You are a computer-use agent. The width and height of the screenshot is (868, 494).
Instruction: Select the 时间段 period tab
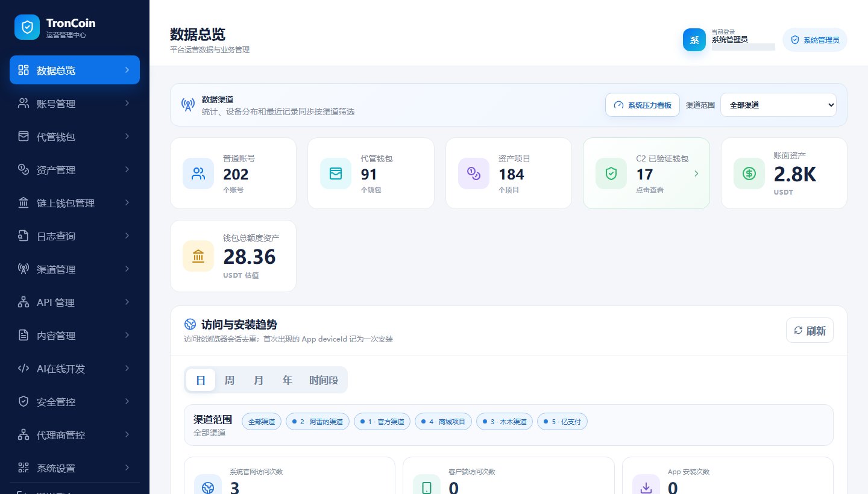324,380
